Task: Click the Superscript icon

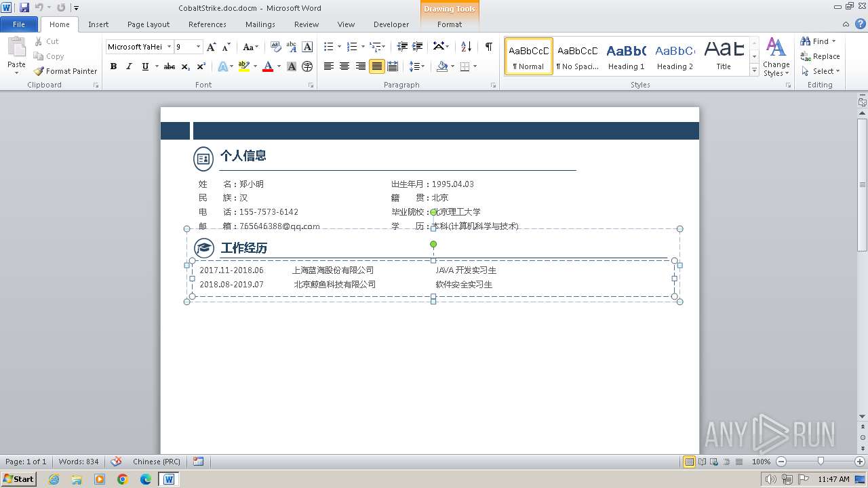Action: pos(201,66)
